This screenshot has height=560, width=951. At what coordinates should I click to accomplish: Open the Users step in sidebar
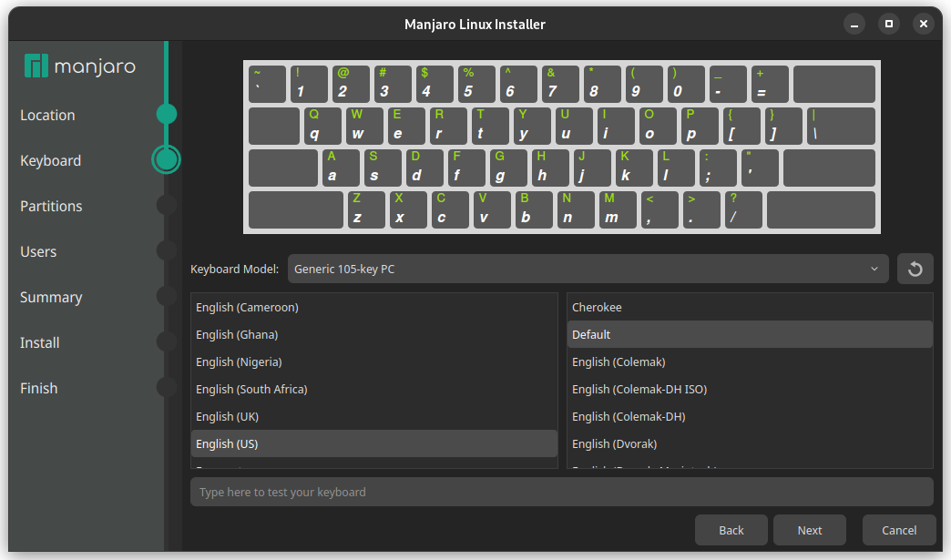click(38, 251)
